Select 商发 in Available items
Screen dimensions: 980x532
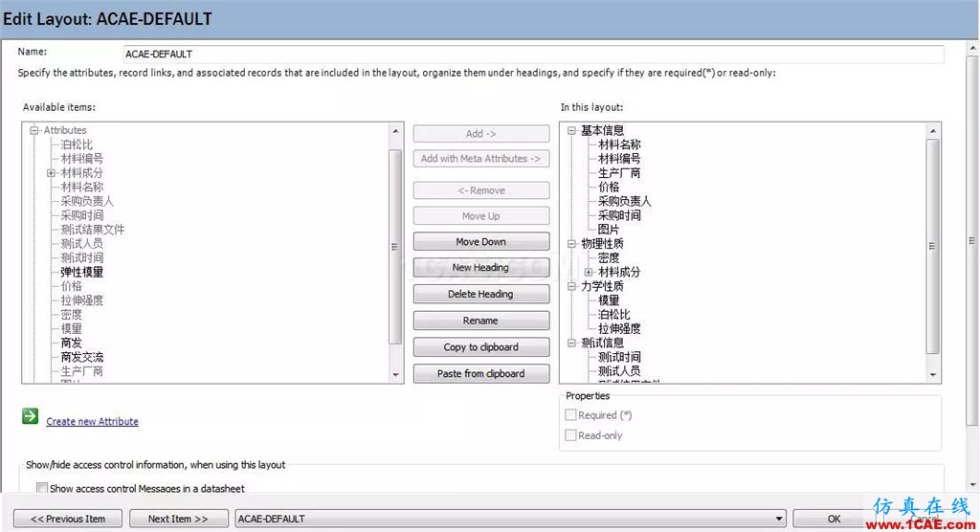71,344
